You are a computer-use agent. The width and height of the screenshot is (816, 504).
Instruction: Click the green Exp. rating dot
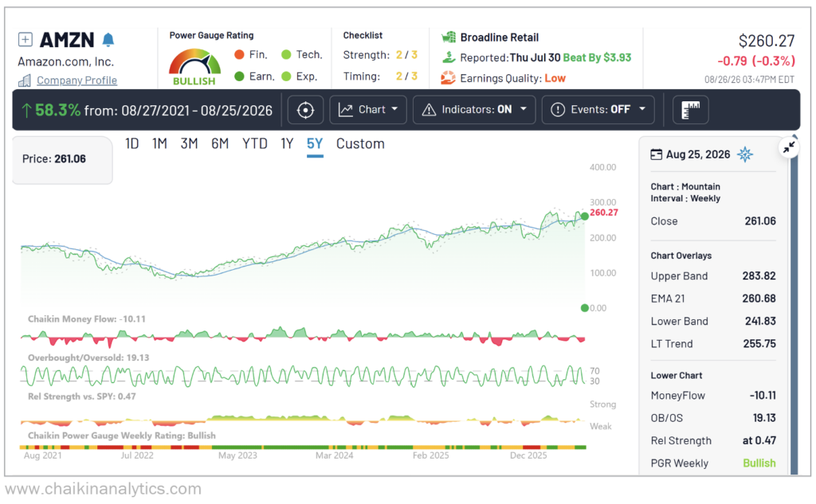point(286,76)
